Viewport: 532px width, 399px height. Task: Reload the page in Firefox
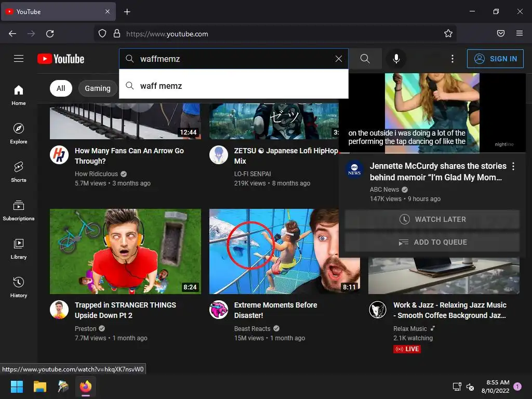pos(50,34)
